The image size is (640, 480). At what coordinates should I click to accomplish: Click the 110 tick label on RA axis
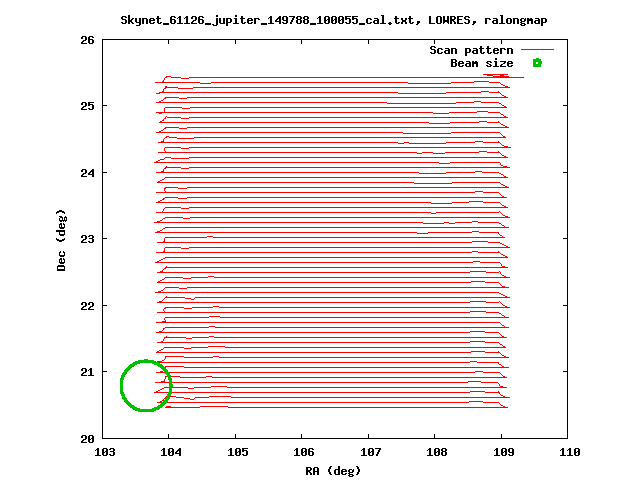tap(570, 453)
